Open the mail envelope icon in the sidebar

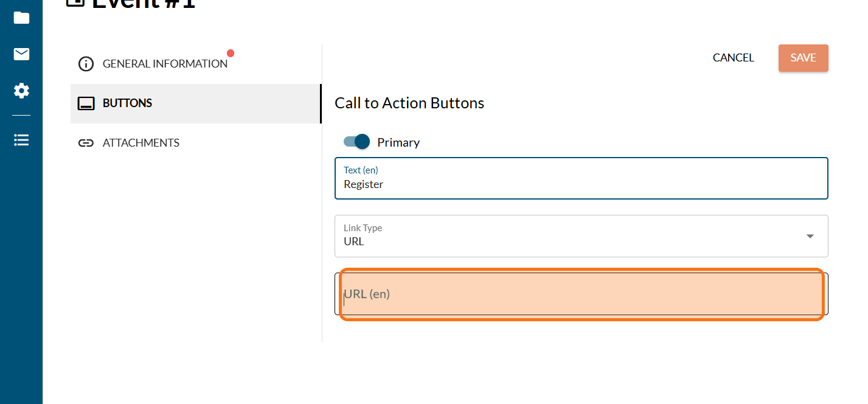[21, 54]
